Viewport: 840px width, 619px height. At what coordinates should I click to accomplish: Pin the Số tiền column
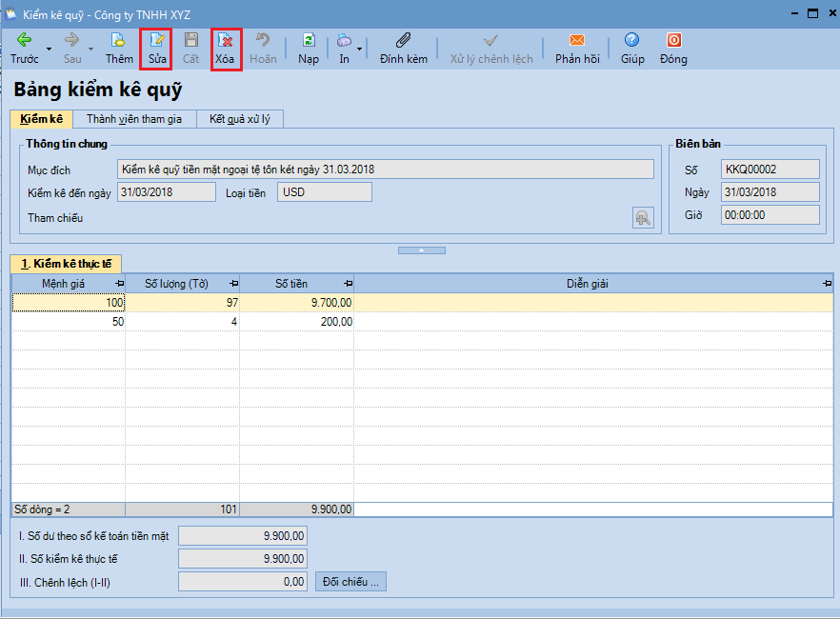(x=349, y=284)
